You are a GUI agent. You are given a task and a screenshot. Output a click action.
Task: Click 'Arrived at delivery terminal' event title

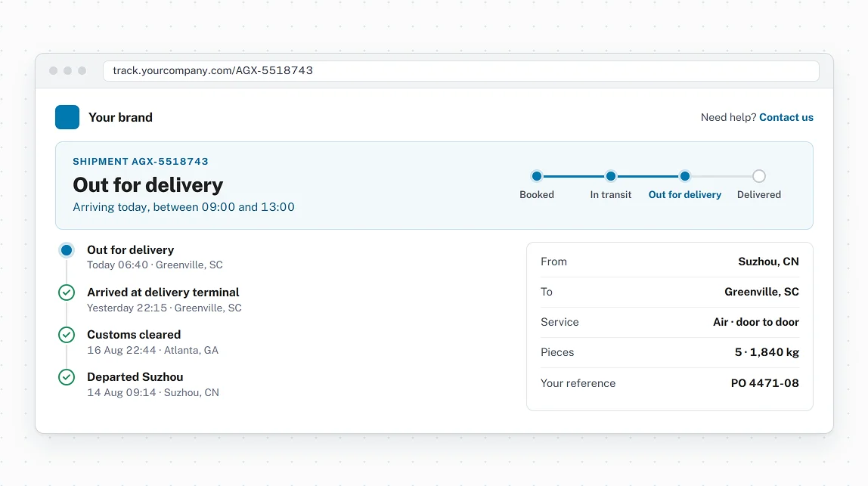(163, 293)
